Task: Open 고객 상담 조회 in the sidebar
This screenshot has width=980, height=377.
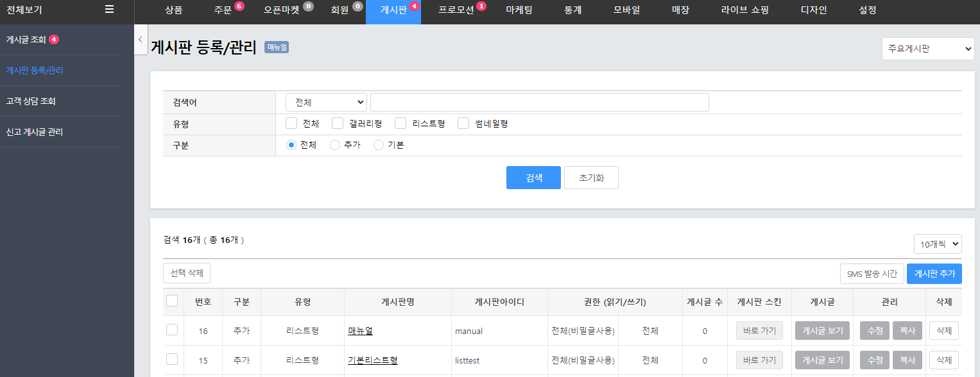Action: 31,101
